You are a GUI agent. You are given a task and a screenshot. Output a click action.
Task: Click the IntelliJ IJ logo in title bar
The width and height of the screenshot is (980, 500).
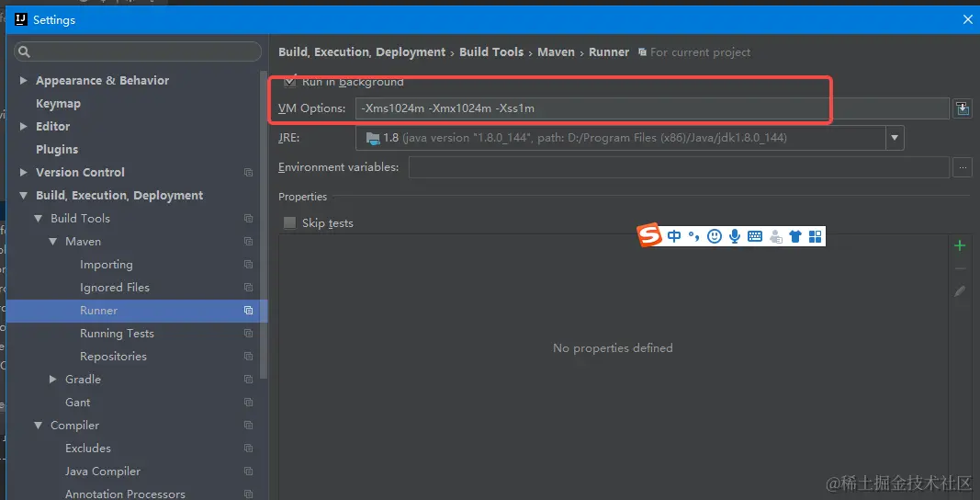20,19
